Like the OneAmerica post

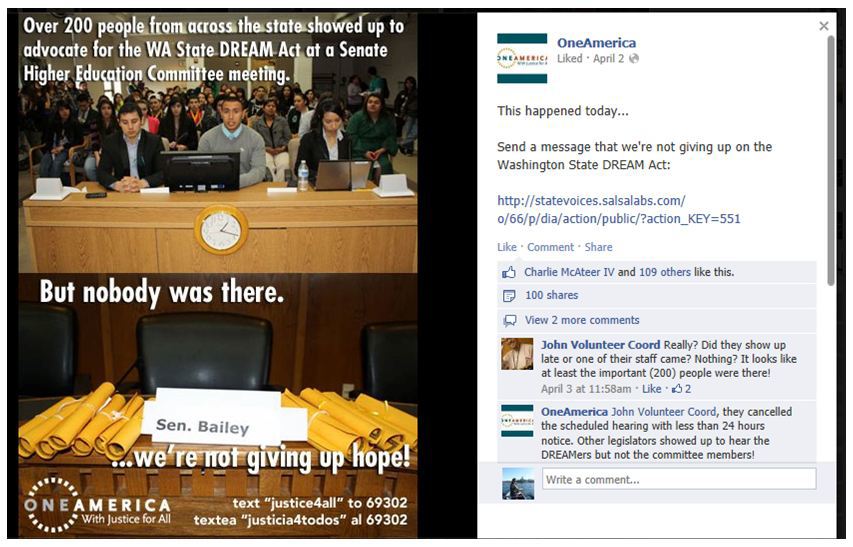(x=506, y=247)
